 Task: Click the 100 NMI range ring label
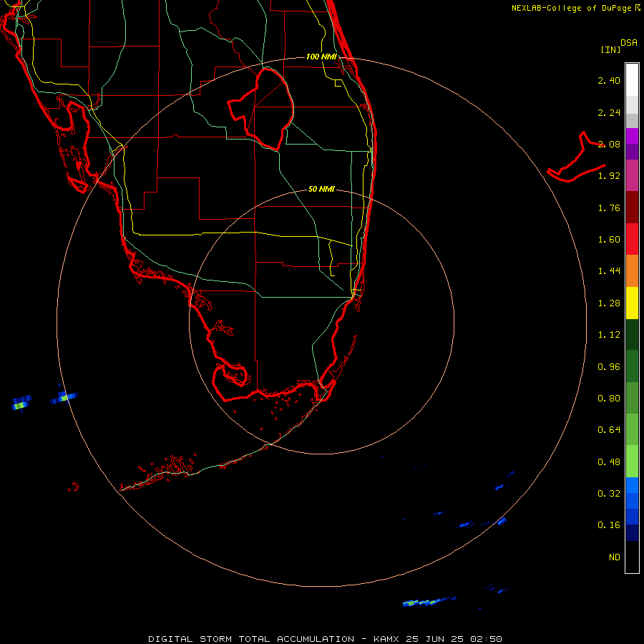tap(321, 57)
